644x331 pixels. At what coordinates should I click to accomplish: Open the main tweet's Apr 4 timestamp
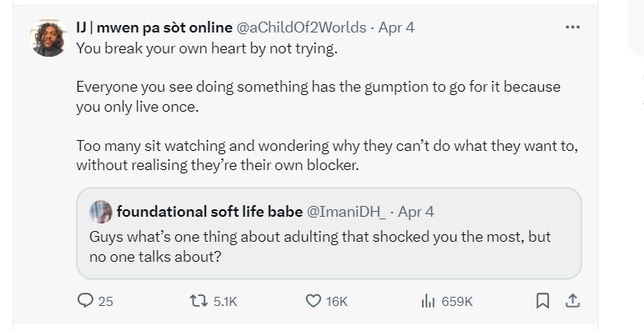[x=396, y=28]
